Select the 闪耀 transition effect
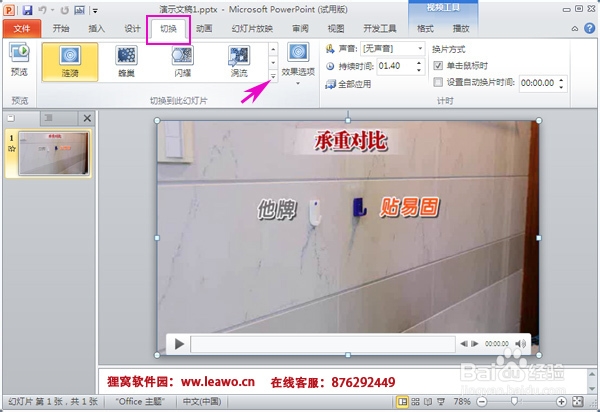600x412 pixels. tap(183, 62)
